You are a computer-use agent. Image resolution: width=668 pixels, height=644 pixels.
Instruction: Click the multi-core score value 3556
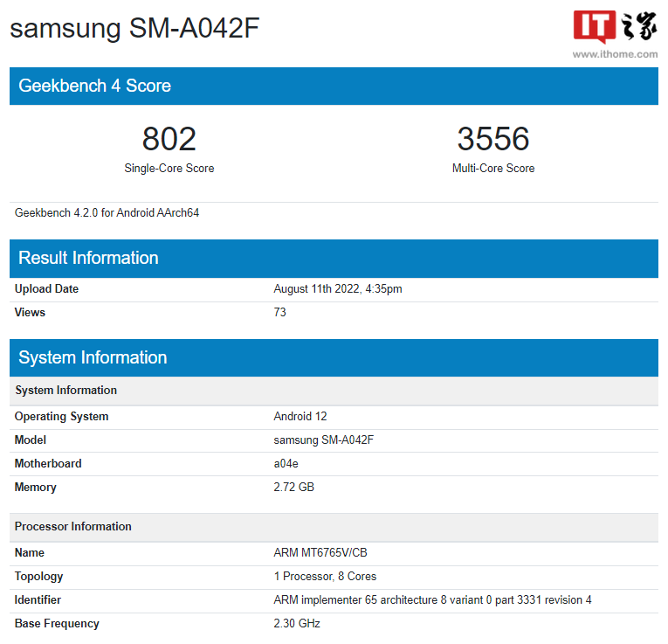coord(492,139)
